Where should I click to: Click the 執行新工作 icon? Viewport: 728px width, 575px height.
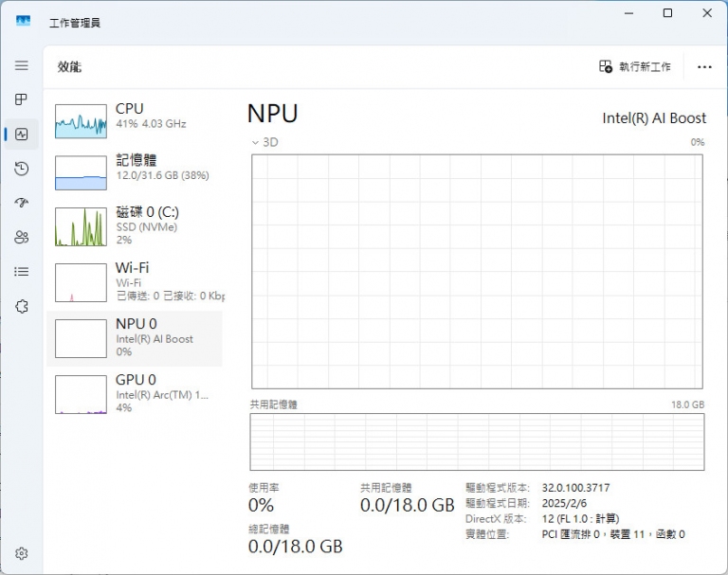tap(606, 66)
